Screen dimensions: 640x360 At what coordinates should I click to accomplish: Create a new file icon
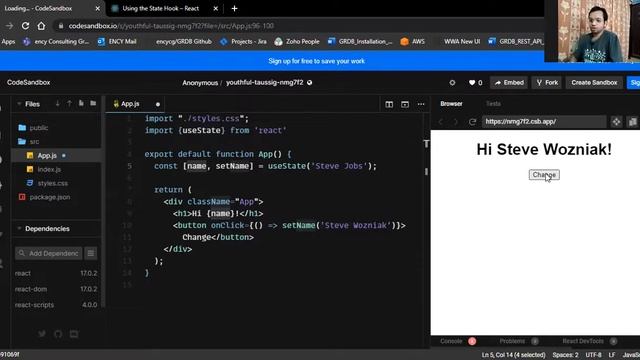pyautogui.click(x=81, y=103)
